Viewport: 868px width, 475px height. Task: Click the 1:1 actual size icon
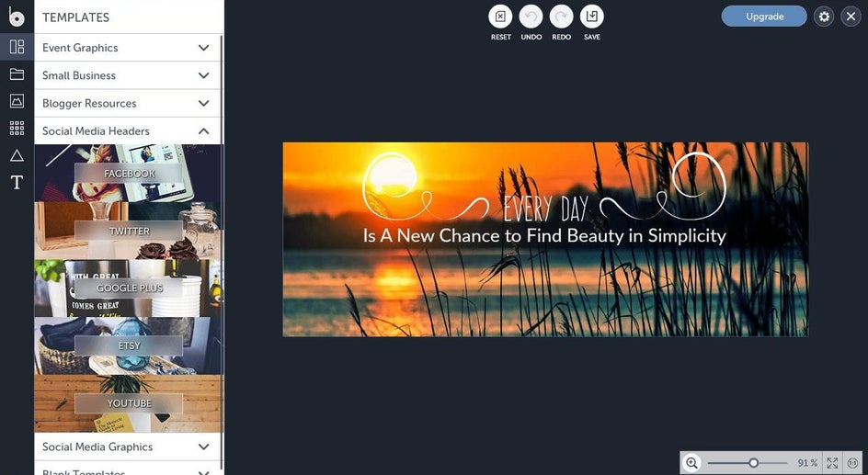pos(853,463)
